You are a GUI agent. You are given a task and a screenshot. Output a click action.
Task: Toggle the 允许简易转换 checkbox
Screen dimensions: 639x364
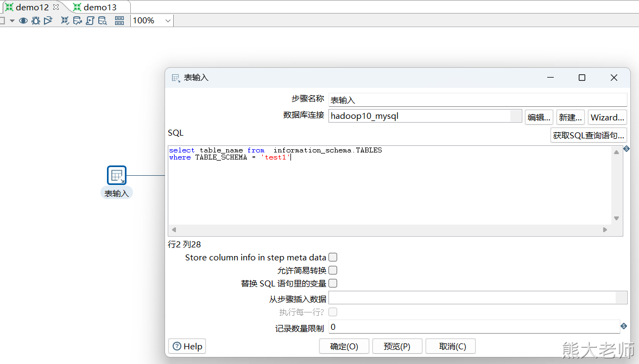(x=333, y=270)
